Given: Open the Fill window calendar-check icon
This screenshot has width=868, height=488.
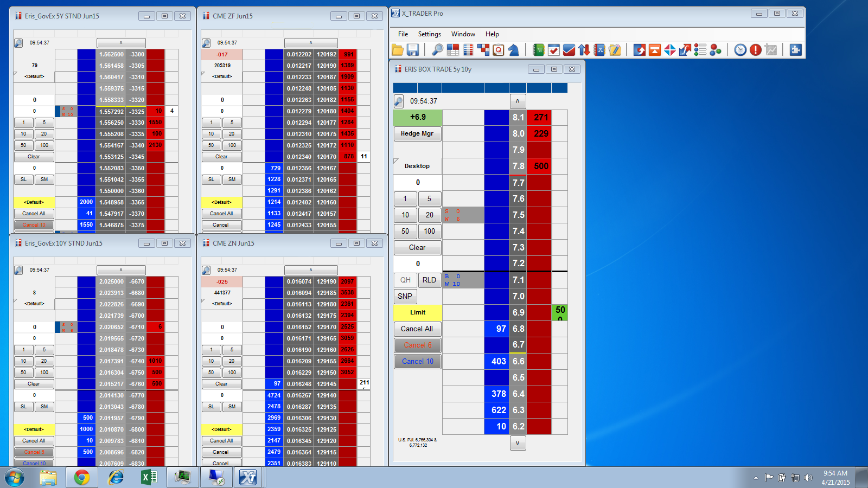Looking at the screenshot, I should (x=554, y=50).
